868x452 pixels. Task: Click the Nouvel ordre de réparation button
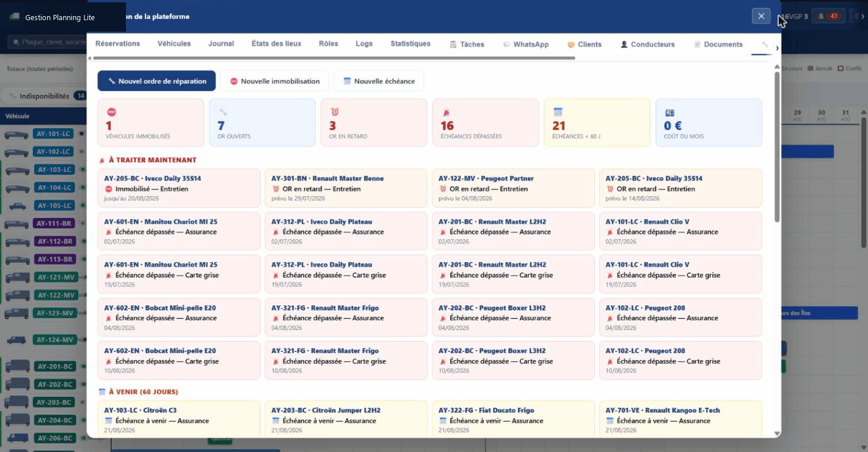156,81
